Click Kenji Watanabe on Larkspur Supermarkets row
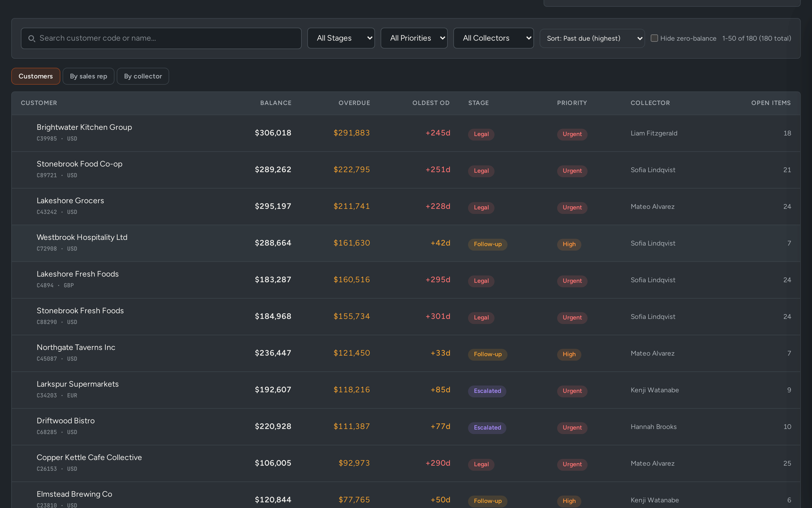Screen dimensions: 812x508 (x=655, y=390)
